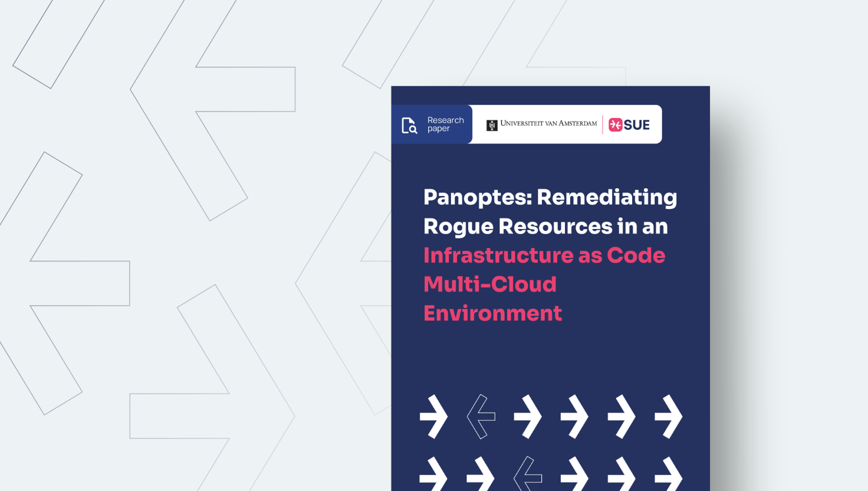Toggle the second bottom-row arrow to outlined style
Image resolution: width=868 pixels, height=491 pixels.
tap(481, 475)
